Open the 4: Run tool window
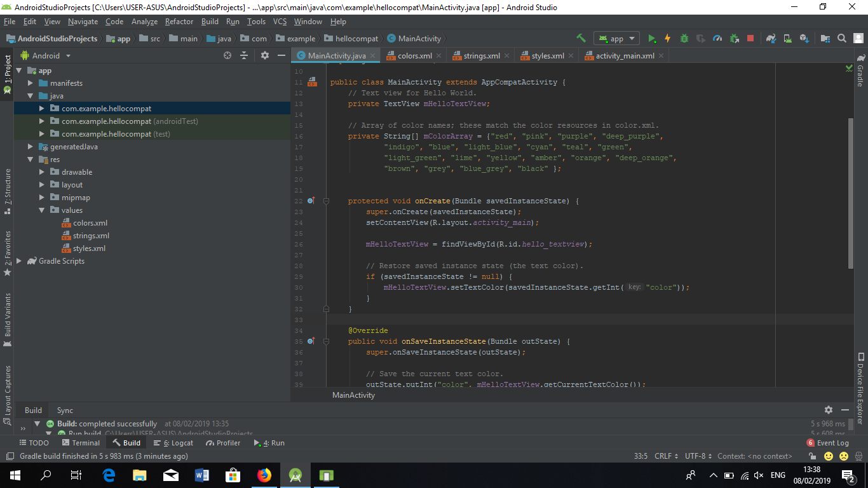The height and width of the screenshot is (488, 868). (269, 443)
